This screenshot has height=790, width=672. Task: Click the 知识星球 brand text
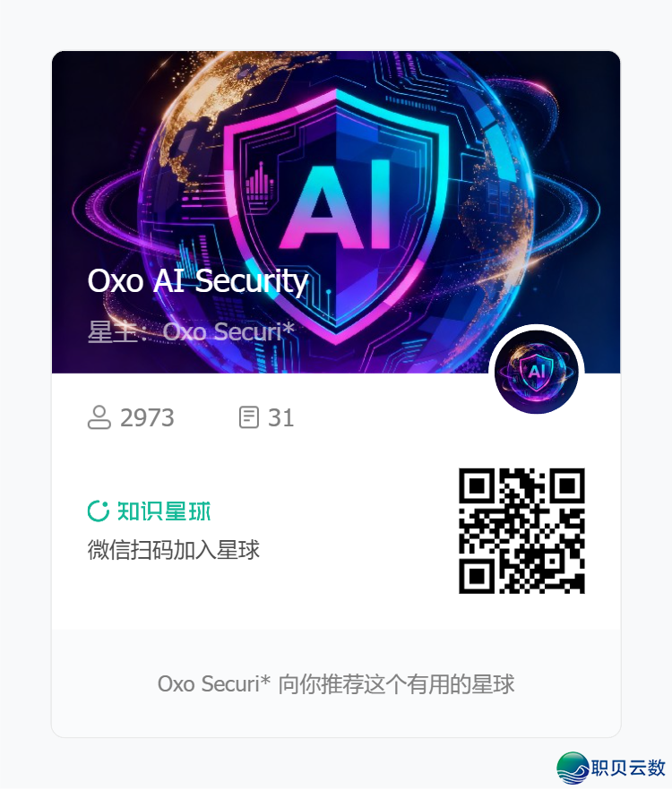(164, 511)
